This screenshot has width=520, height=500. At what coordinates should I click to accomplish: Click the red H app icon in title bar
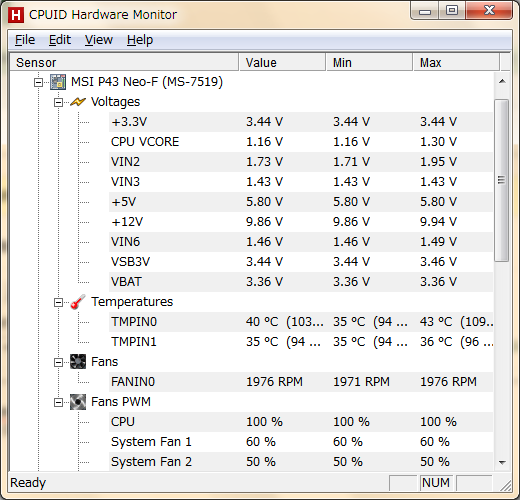(16, 15)
